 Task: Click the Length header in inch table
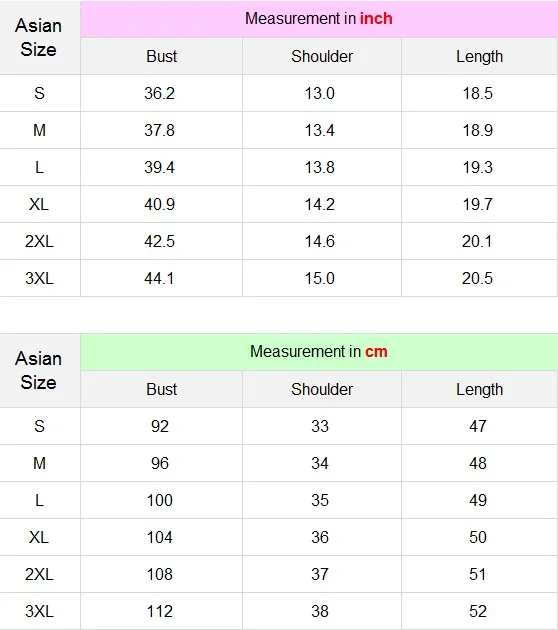(479, 56)
